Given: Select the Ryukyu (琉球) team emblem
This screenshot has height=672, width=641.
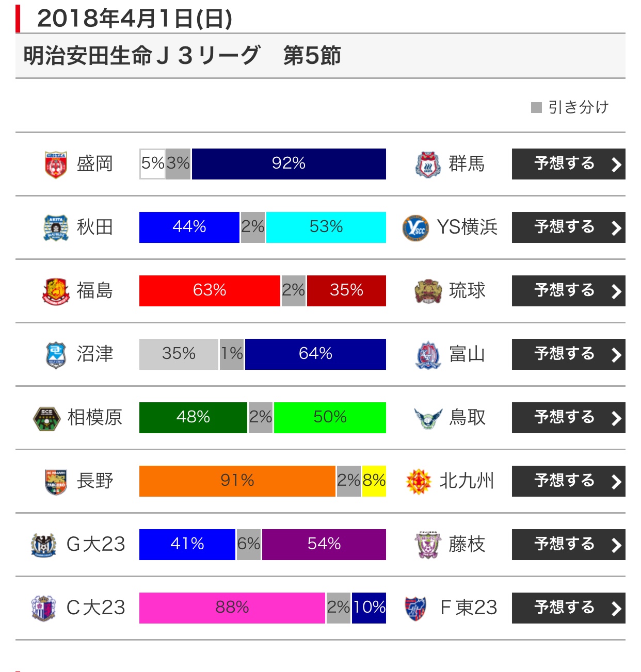Looking at the screenshot, I should [x=428, y=291].
